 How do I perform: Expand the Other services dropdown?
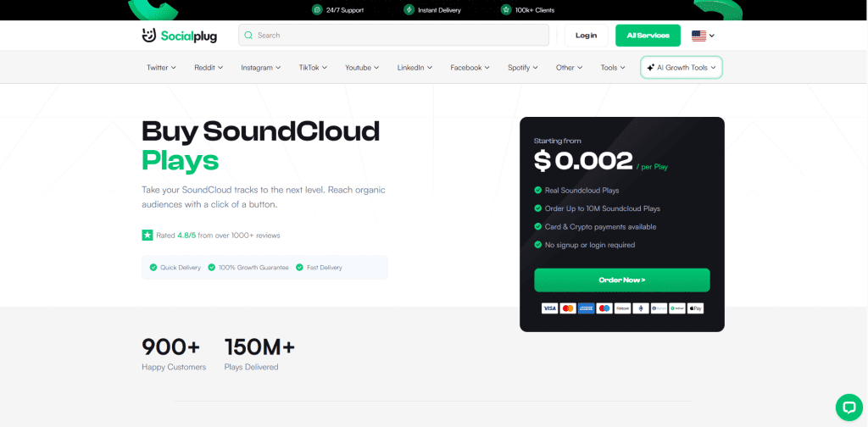[x=569, y=68]
